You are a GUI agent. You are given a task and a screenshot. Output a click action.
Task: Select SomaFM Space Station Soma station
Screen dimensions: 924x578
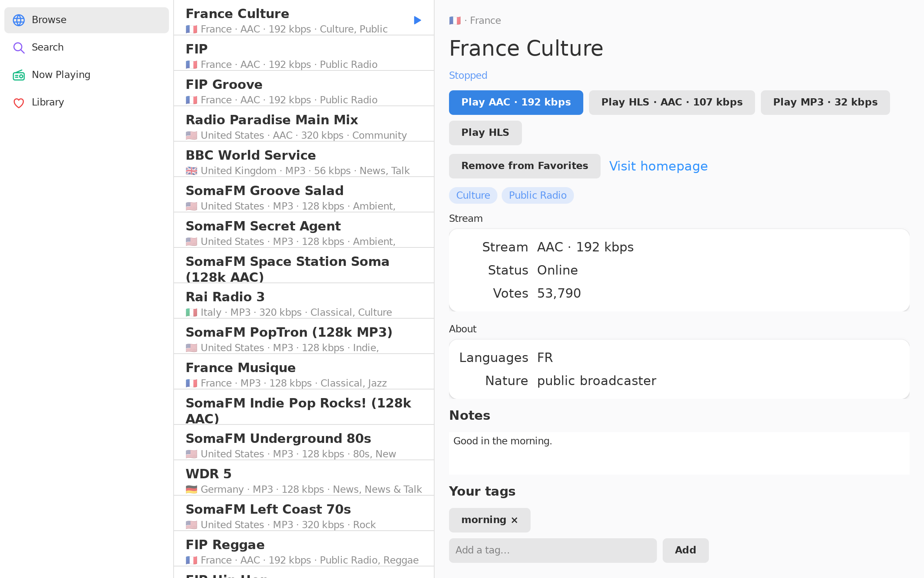[304, 266]
